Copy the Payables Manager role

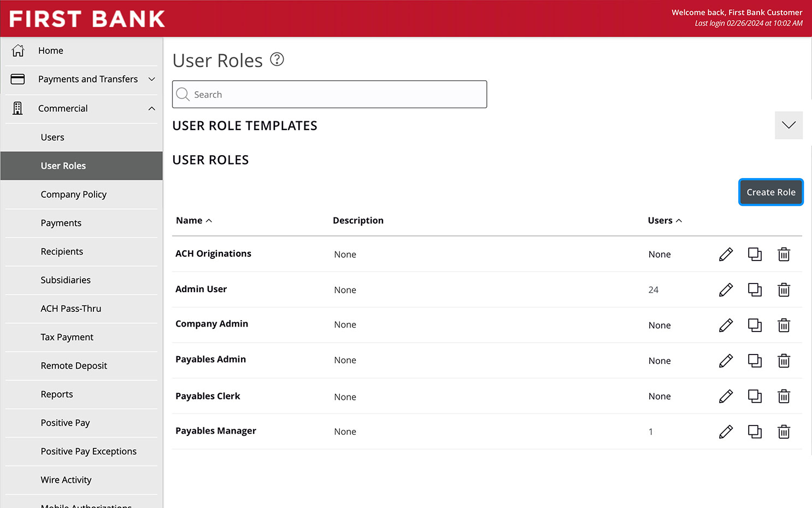pyautogui.click(x=755, y=432)
